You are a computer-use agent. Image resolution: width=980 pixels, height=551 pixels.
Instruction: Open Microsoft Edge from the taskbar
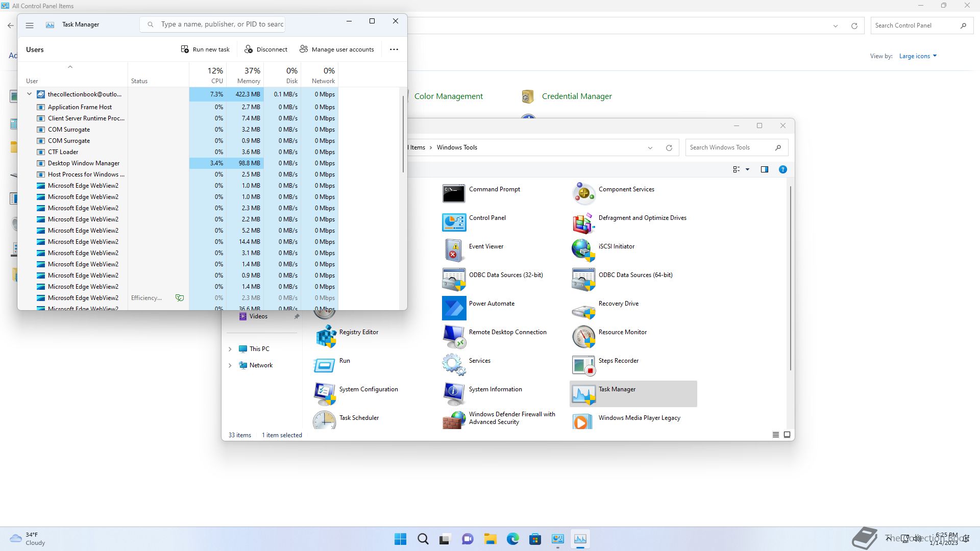pyautogui.click(x=512, y=539)
